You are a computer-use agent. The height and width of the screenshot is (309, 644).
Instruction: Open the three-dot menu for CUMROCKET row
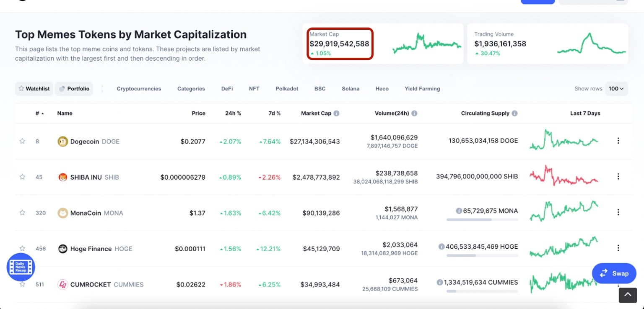(x=618, y=284)
